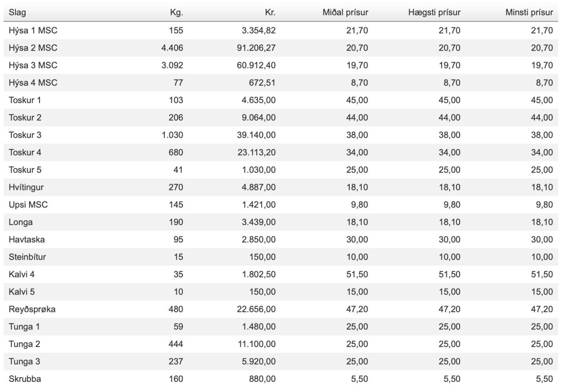Click the 91.206,27 Kr. value
564x392 pixels.
pos(256,48)
